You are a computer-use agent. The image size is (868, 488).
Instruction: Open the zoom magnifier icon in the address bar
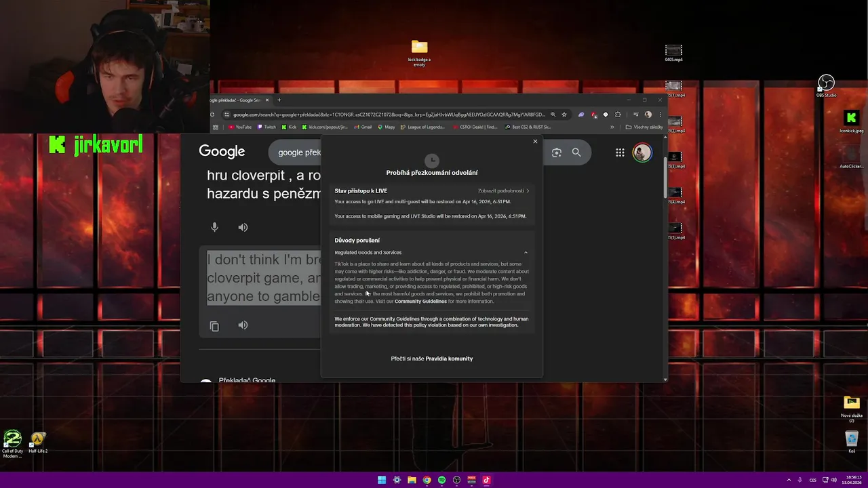click(x=553, y=115)
